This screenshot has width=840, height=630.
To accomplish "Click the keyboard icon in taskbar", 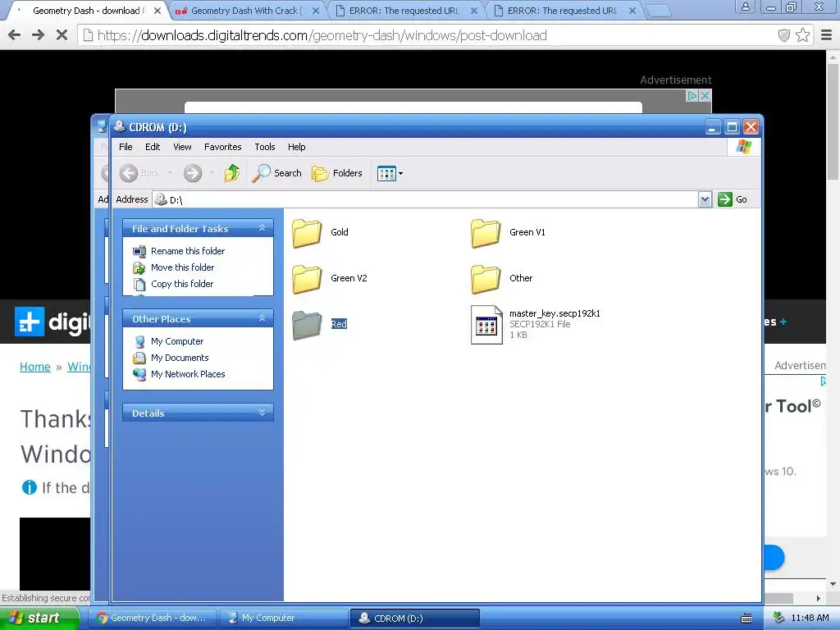I will [x=746, y=619].
